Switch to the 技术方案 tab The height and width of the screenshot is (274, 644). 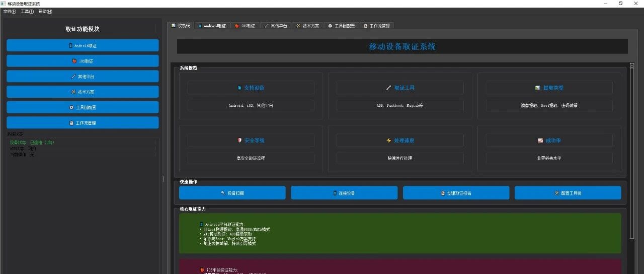click(307, 26)
